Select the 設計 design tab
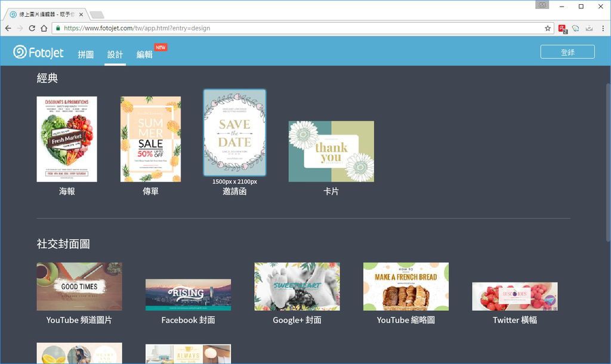 tap(115, 54)
